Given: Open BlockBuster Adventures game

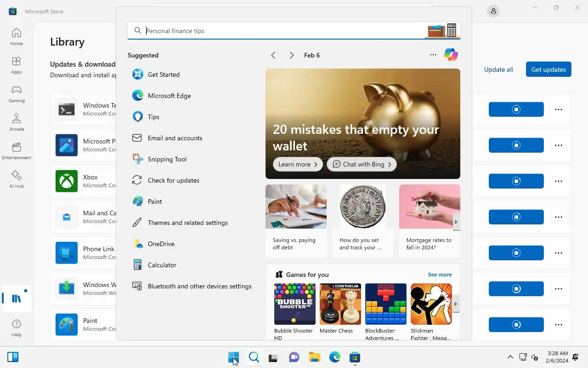Looking at the screenshot, I should coord(385,312).
